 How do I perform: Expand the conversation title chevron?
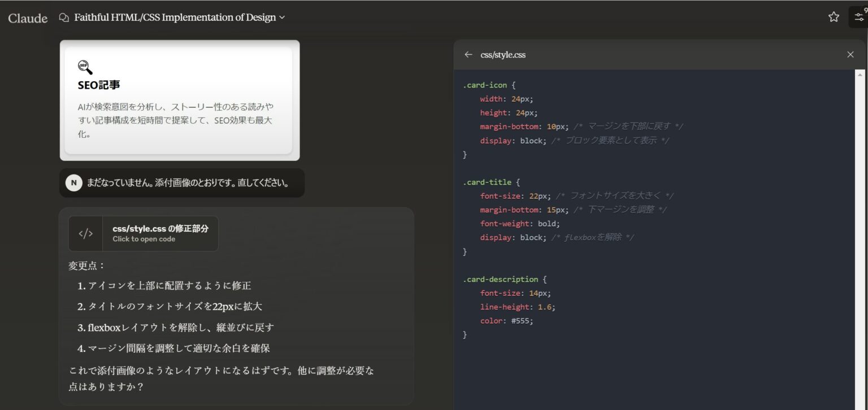click(281, 18)
